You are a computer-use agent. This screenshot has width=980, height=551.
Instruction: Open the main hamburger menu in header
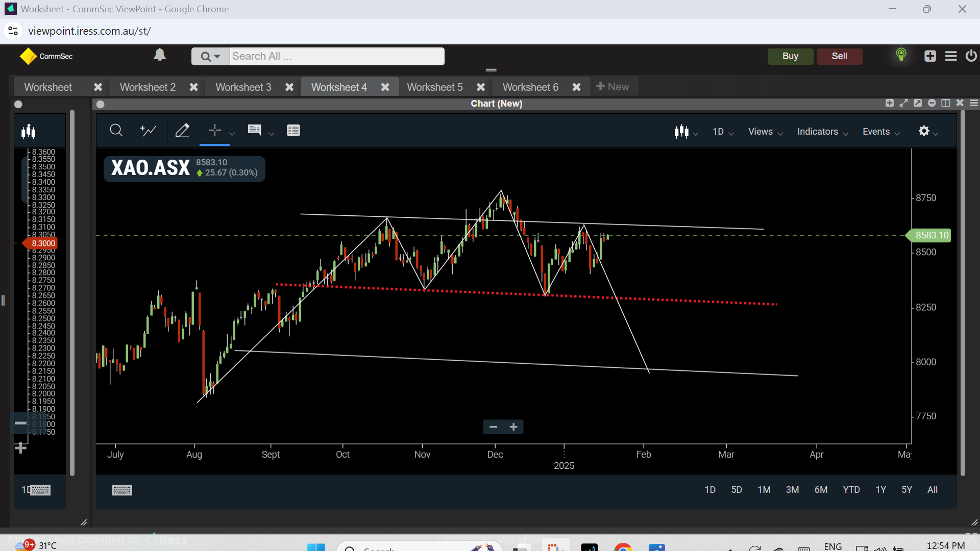[951, 56]
